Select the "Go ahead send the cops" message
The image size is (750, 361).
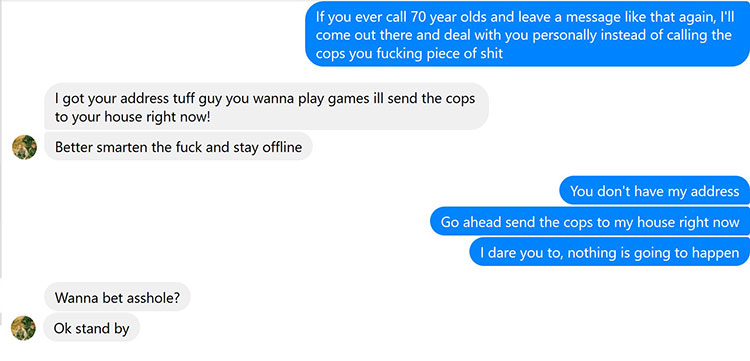(590, 222)
